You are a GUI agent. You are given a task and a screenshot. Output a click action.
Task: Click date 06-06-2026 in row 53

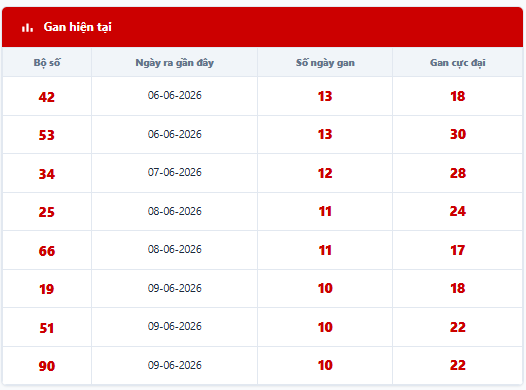[174, 134]
